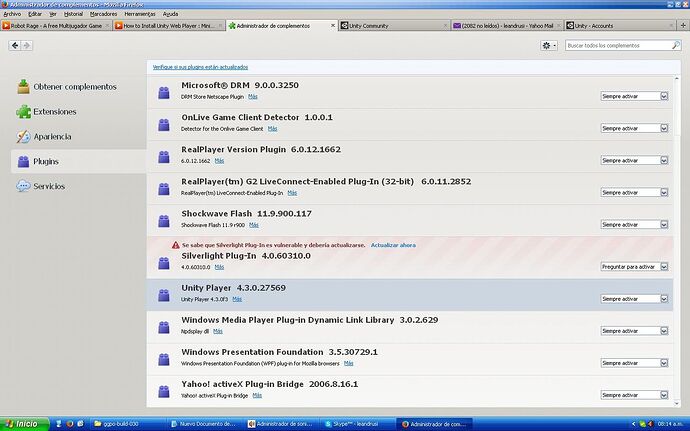
Task: Open activation dropdown for Microsoft DRM
Action: click(634, 96)
